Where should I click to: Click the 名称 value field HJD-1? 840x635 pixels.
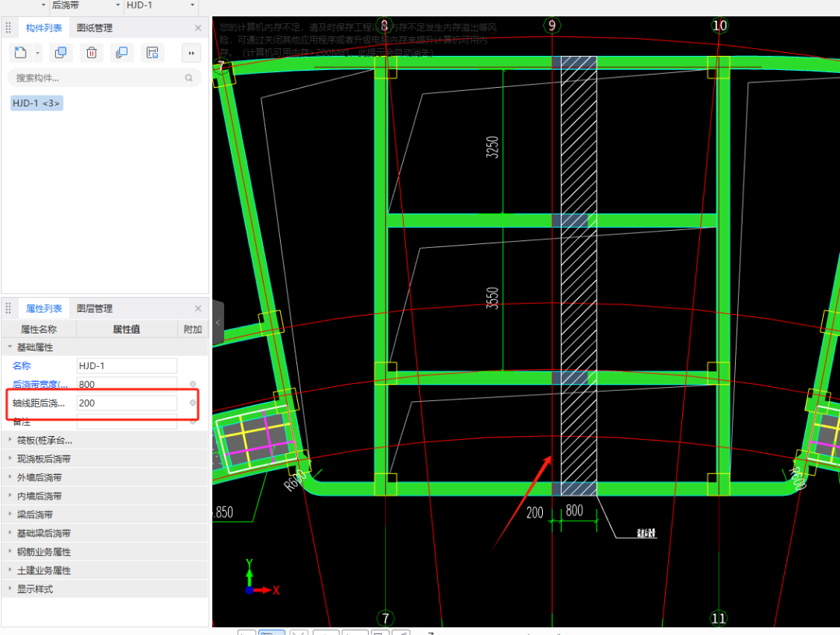point(127,365)
